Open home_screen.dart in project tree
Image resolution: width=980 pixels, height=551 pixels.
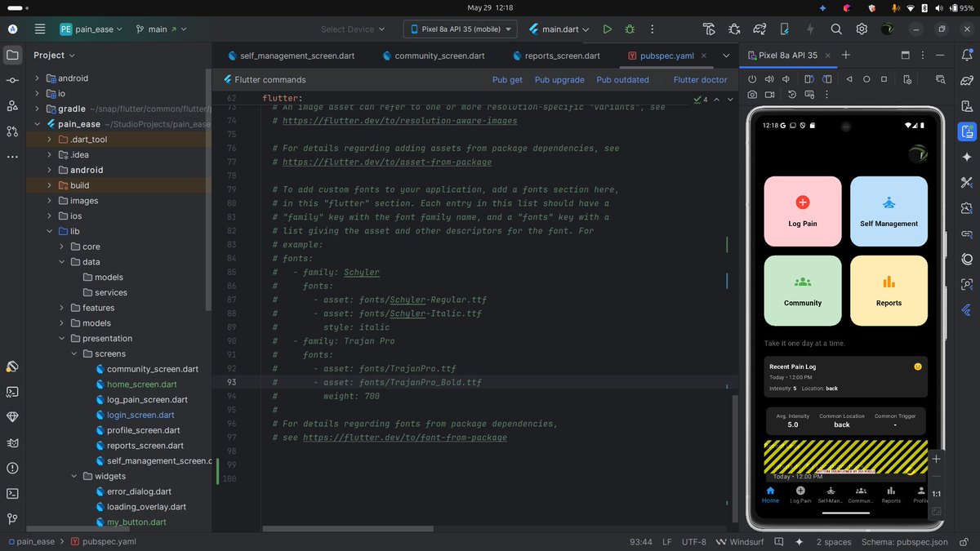pos(141,384)
